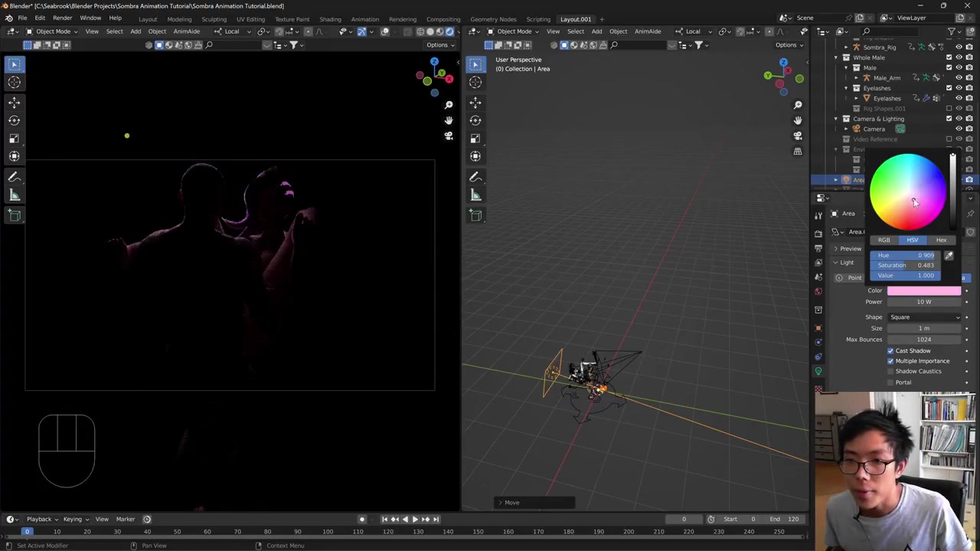980x551 pixels.
Task: Open the Render menu
Action: point(62,18)
